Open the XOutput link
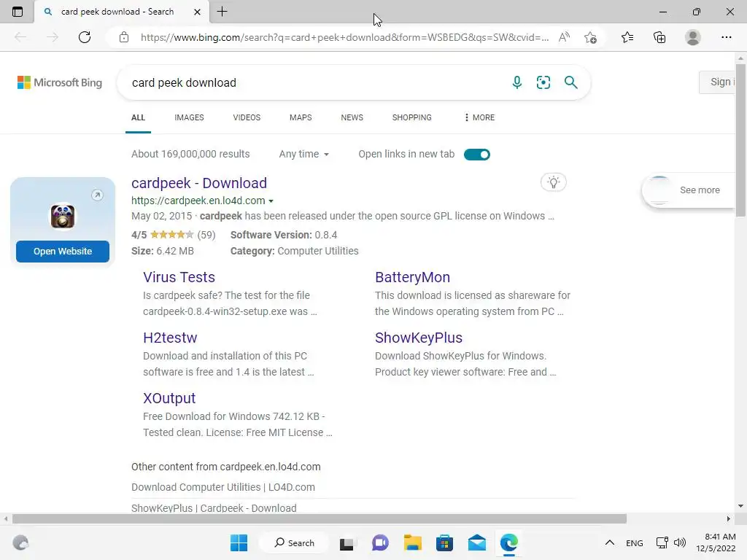Viewport: 747px width, 560px height. [x=169, y=398]
